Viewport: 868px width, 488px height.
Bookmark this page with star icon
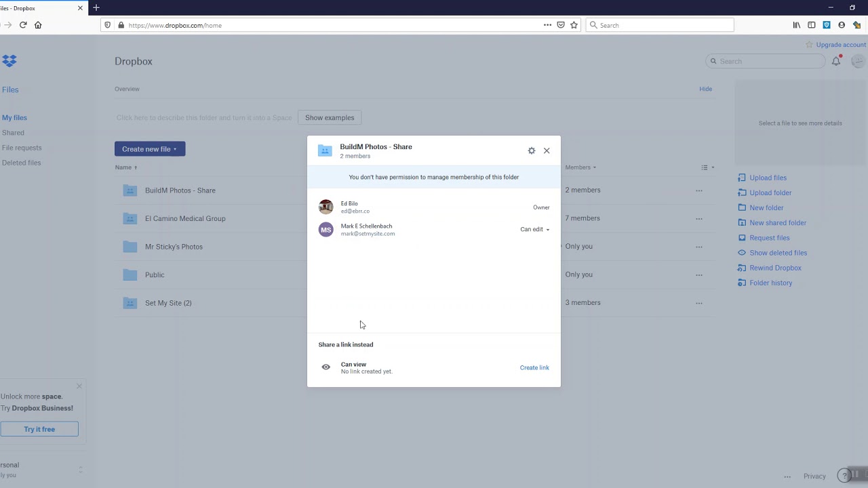tap(574, 25)
